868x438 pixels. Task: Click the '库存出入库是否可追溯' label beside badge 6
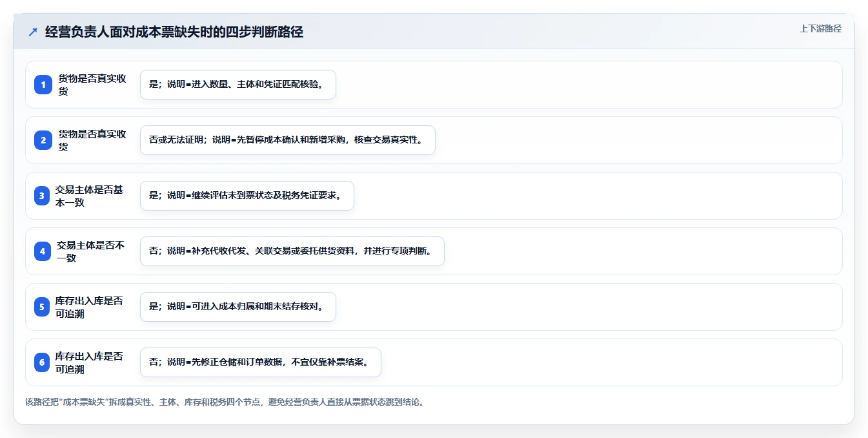(x=89, y=362)
